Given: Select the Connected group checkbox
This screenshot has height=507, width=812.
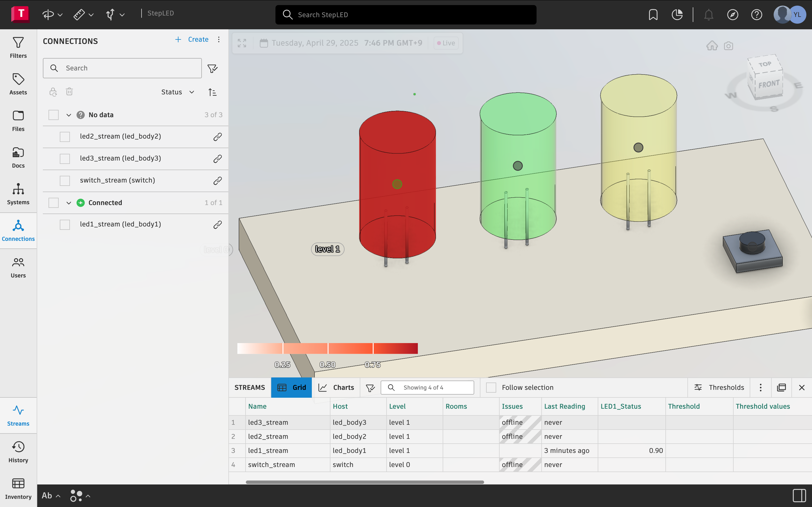Looking at the screenshot, I should [54, 203].
